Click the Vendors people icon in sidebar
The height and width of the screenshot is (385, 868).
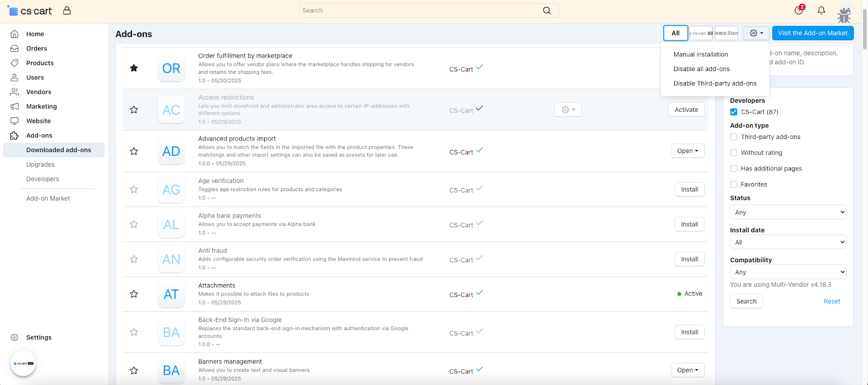pyautogui.click(x=15, y=92)
